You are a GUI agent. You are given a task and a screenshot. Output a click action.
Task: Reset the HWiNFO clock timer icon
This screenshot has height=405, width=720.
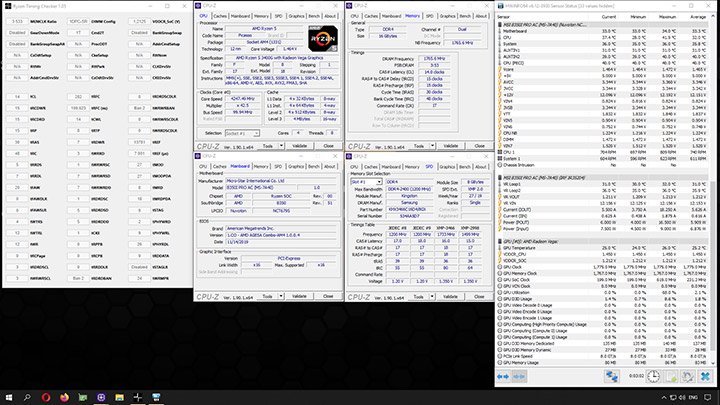tap(653, 377)
